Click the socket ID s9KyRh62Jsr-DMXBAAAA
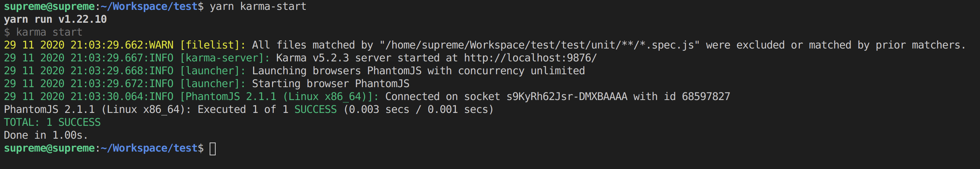 [x=566, y=97]
